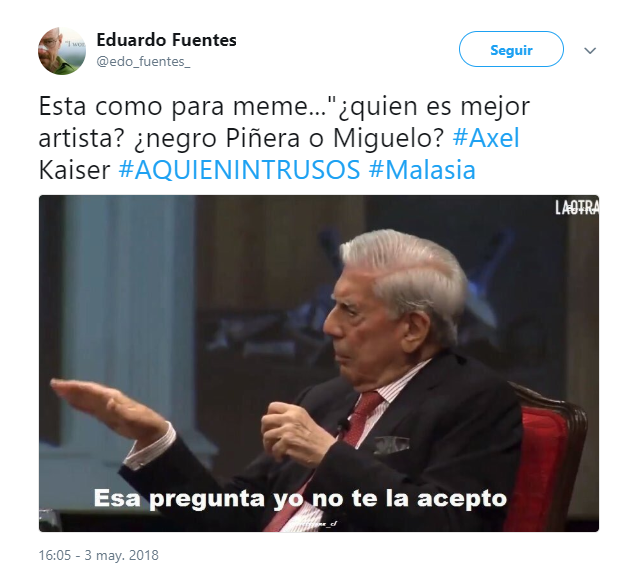The height and width of the screenshot is (574, 637).
Task: Click the tweet timestamp 16:05 - 3 may. 2018
Action: click(99, 555)
